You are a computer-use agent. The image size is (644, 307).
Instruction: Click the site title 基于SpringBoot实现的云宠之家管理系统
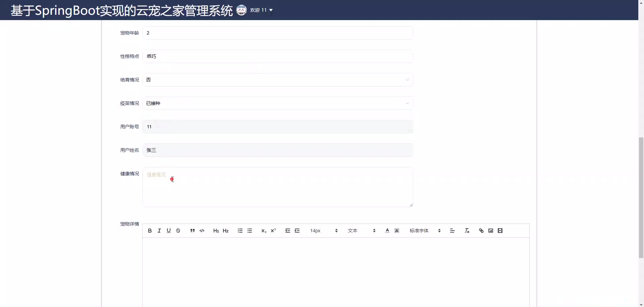click(121, 10)
